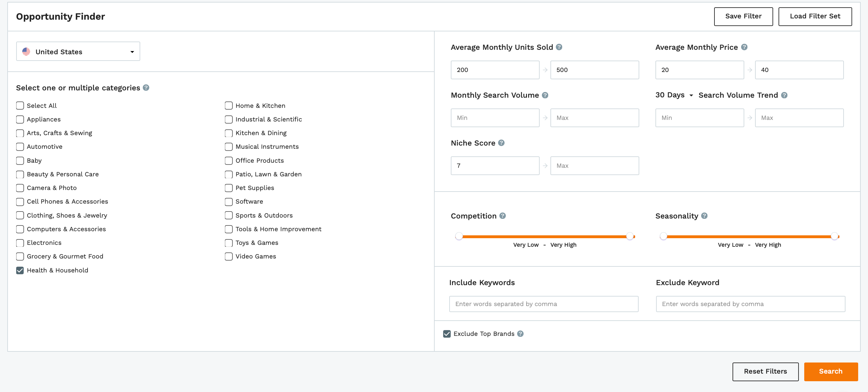Open the 30 Days trend period dropdown
The height and width of the screenshot is (392, 868).
pyautogui.click(x=674, y=95)
